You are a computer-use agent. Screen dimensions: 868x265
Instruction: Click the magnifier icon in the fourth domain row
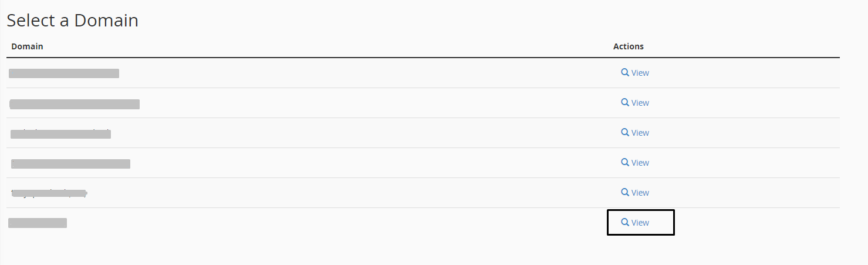(625, 162)
